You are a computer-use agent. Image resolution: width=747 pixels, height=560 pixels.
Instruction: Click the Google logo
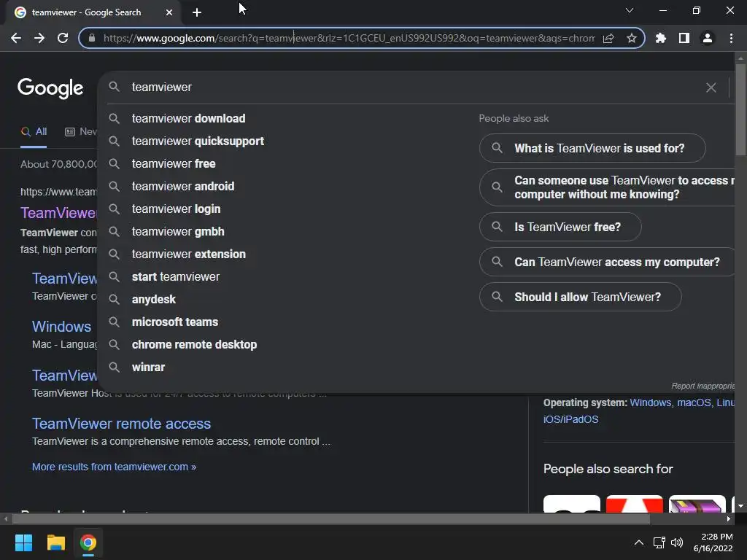(x=50, y=88)
